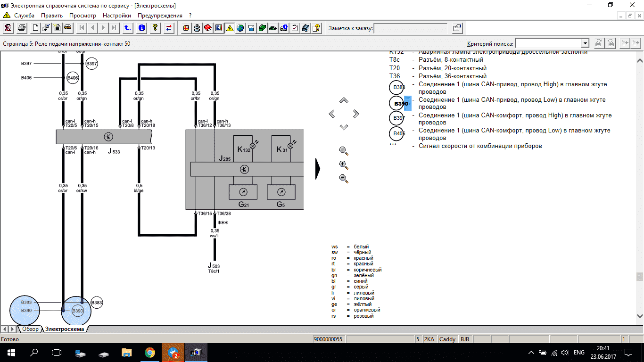Click the vertical scrollbar down arrow in legend pane
This screenshot has height=362, width=644.
point(640,316)
